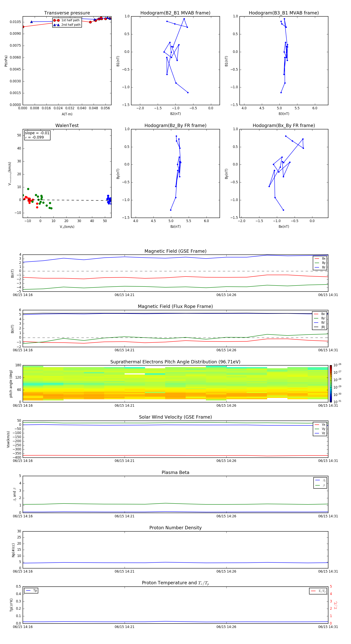Click the green outlier point near 8 in WalenTest
This screenshot has width=351, height=644.
pos(28,189)
